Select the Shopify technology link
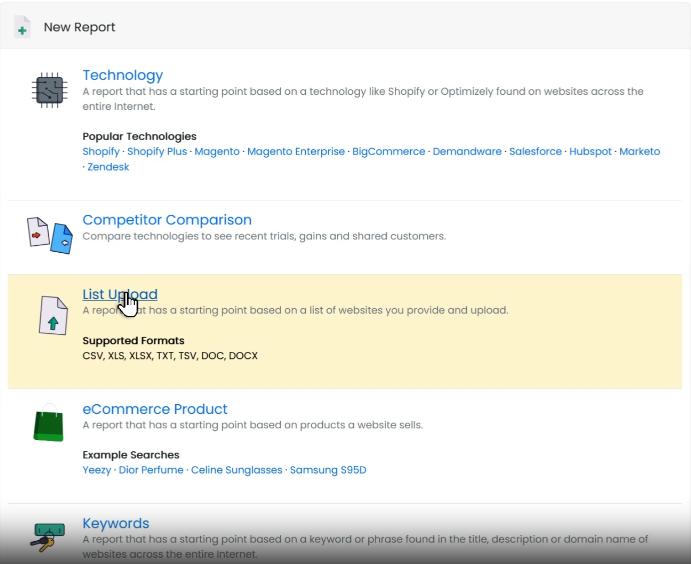This screenshot has width=691, height=564. coord(101,152)
